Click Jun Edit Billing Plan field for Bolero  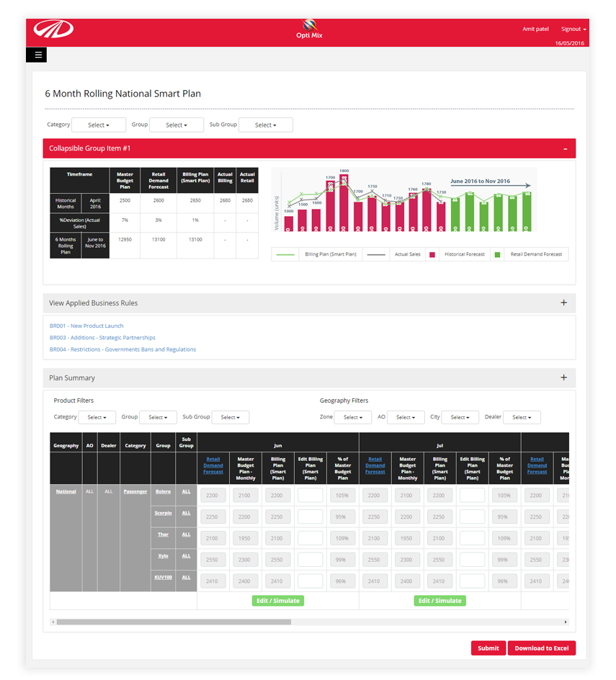pyautogui.click(x=310, y=496)
